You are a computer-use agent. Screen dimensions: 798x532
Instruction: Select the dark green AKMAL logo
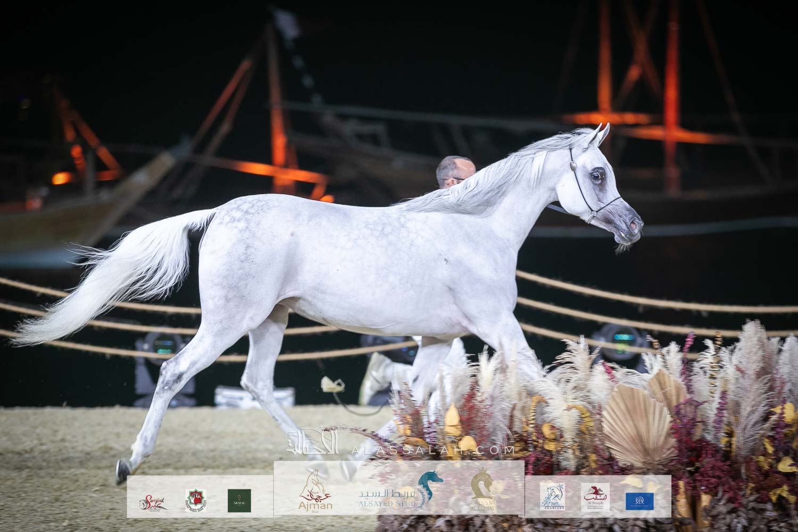[239, 500]
